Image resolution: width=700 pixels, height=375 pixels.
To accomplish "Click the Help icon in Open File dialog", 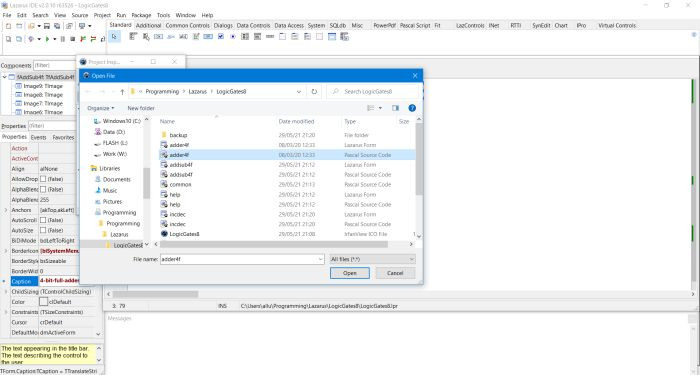I will 412,108.
